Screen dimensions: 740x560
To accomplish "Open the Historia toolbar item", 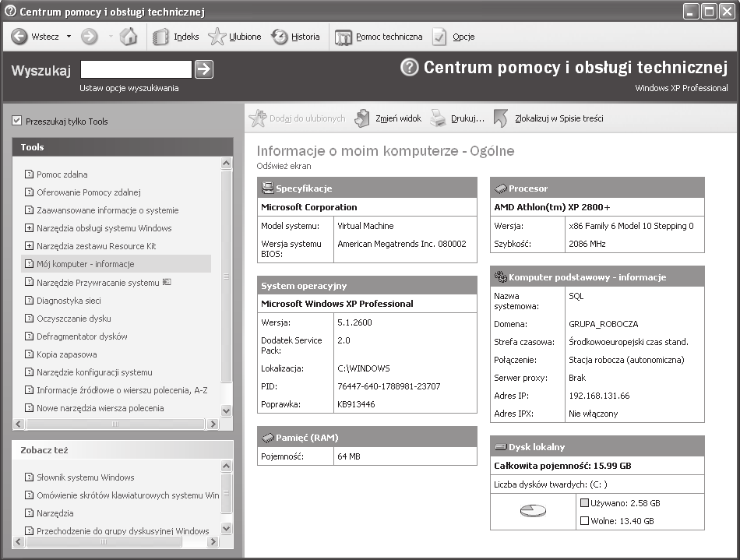I will 295,37.
